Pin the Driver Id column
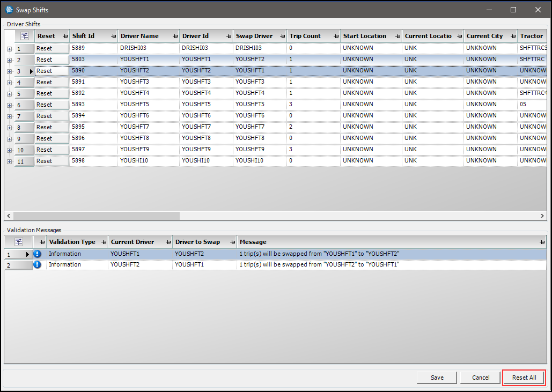552x392 pixels. 229,36
